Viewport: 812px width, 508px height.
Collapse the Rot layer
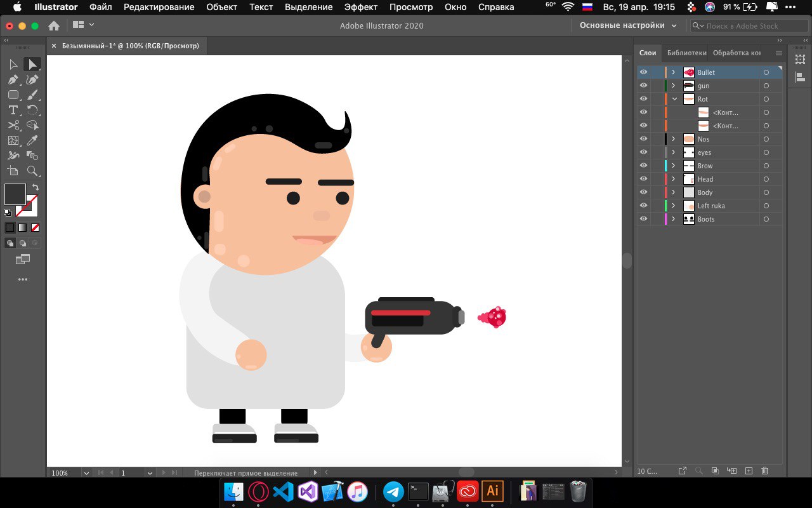point(674,99)
